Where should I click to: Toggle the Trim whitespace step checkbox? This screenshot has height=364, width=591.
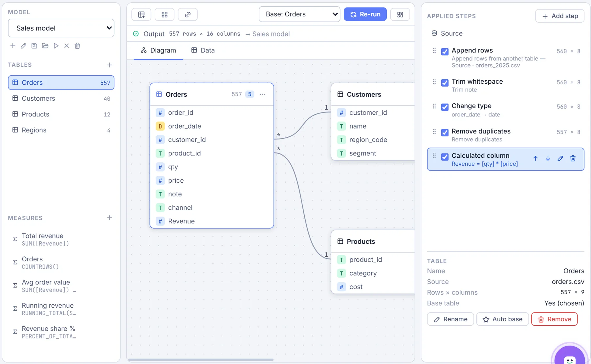tap(445, 83)
